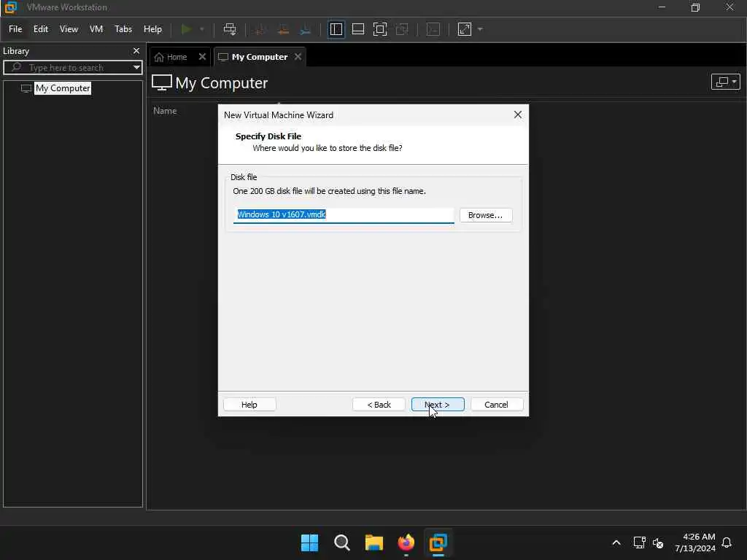
Task: Click the muted volume tray icon
Action: 658,542
